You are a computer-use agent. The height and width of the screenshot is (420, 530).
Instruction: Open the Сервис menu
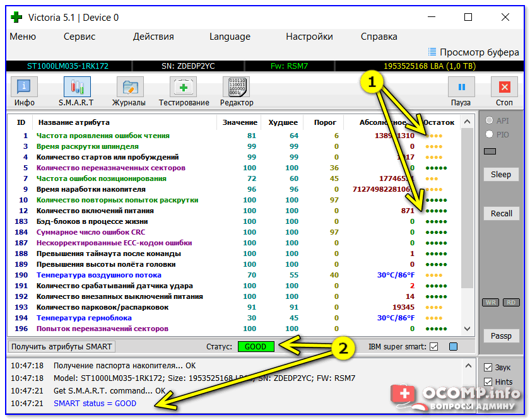coord(79,37)
